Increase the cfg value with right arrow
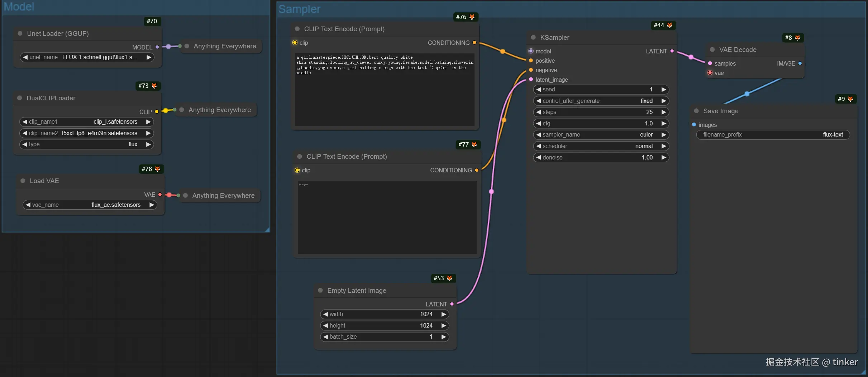The height and width of the screenshot is (377, 868). coord(664,124)
